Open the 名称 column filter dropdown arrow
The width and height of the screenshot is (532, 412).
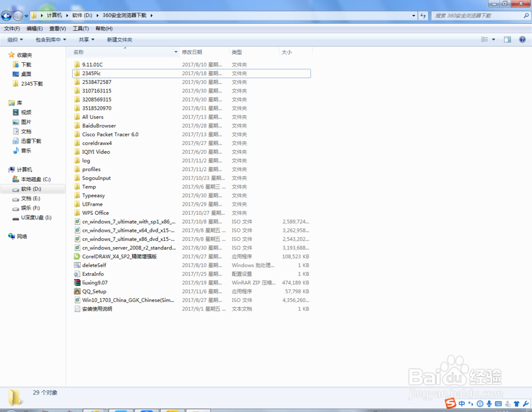pyautogui.click(x=176, y=52)
